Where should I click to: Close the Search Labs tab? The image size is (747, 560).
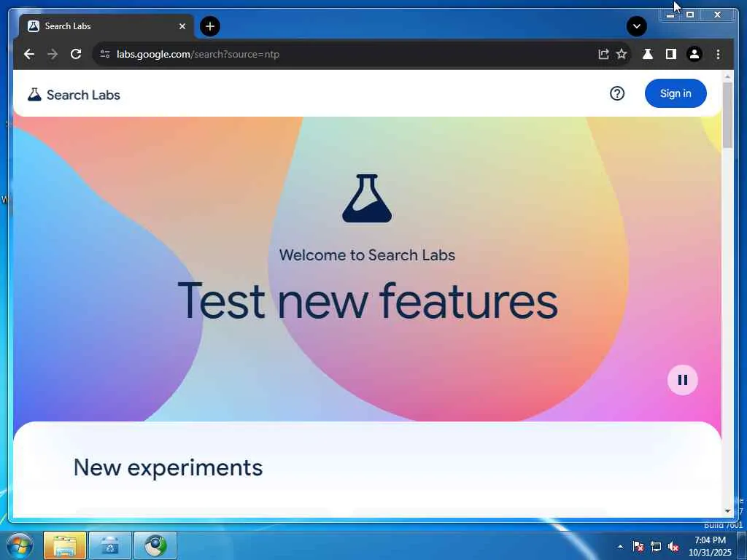182,26
